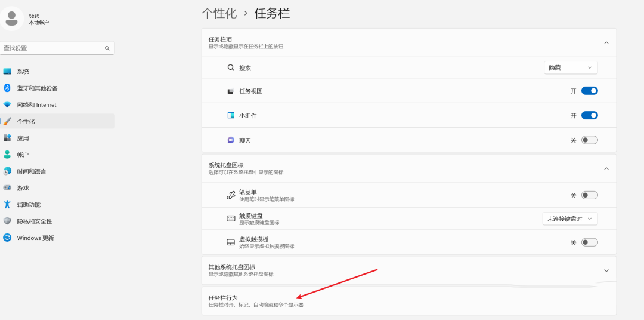The image size is (644, 320).
Task: Open 游戏 settings category
Action: [x=57, y=188]
